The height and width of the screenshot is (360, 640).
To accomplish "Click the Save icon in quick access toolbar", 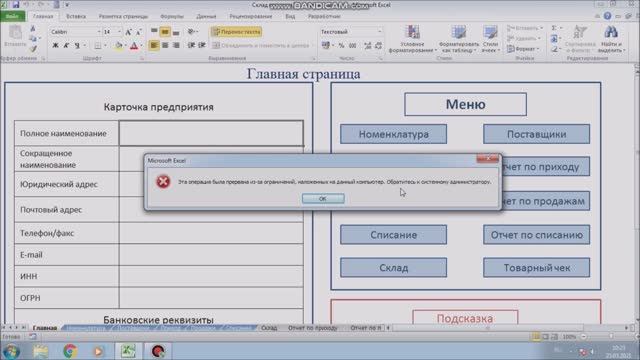I will (x=16, y=5).
